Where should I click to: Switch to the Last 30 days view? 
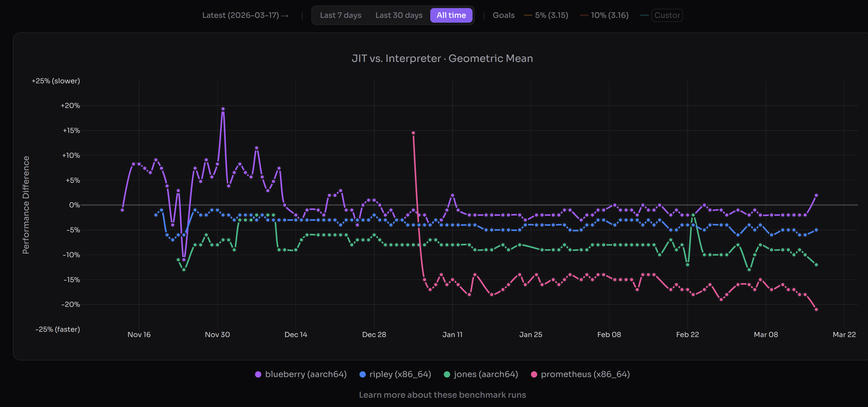coord(399,15)
